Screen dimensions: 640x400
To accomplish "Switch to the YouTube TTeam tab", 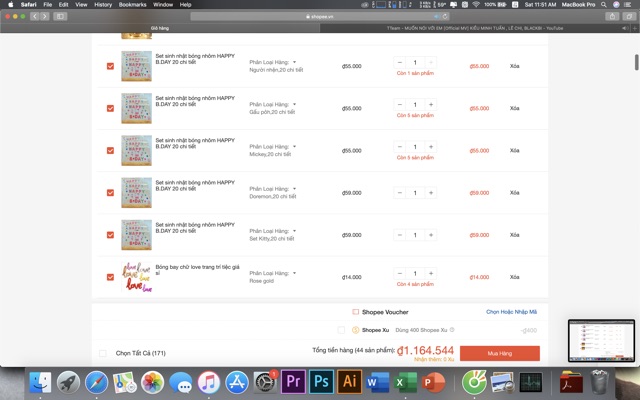I will click(x=480, y=29).
